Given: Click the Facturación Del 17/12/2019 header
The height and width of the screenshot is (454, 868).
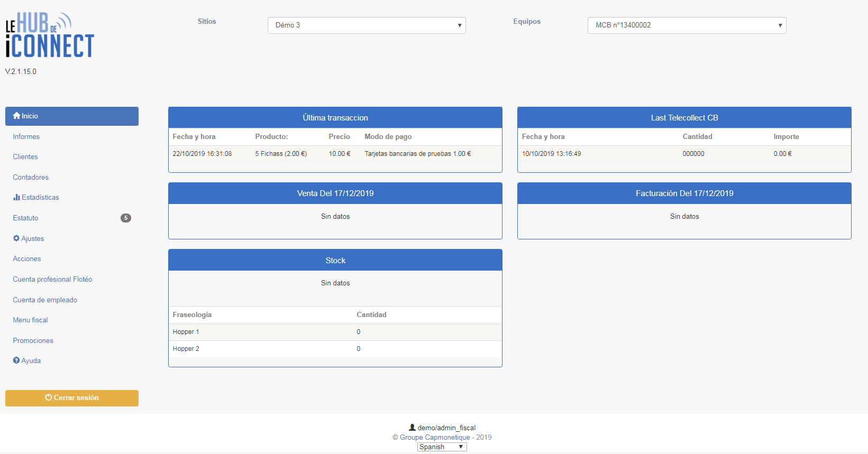Looking at the screenshot, I should click(684, 193).
